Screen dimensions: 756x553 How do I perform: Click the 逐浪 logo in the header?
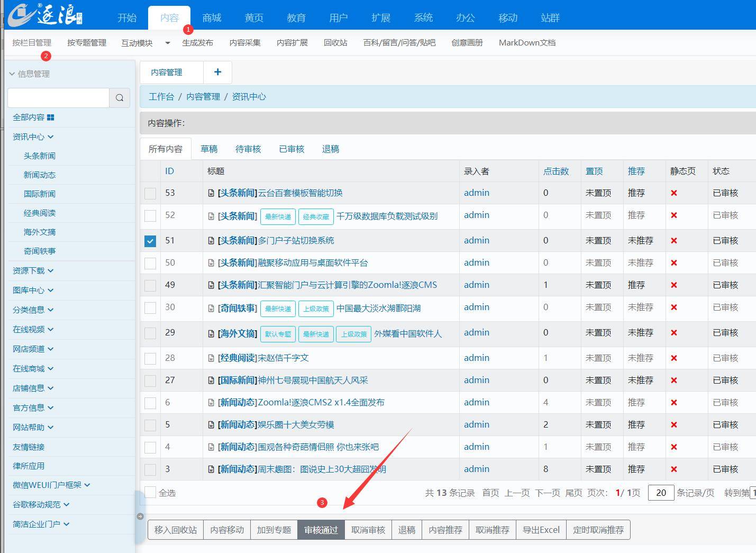(45, 15)
